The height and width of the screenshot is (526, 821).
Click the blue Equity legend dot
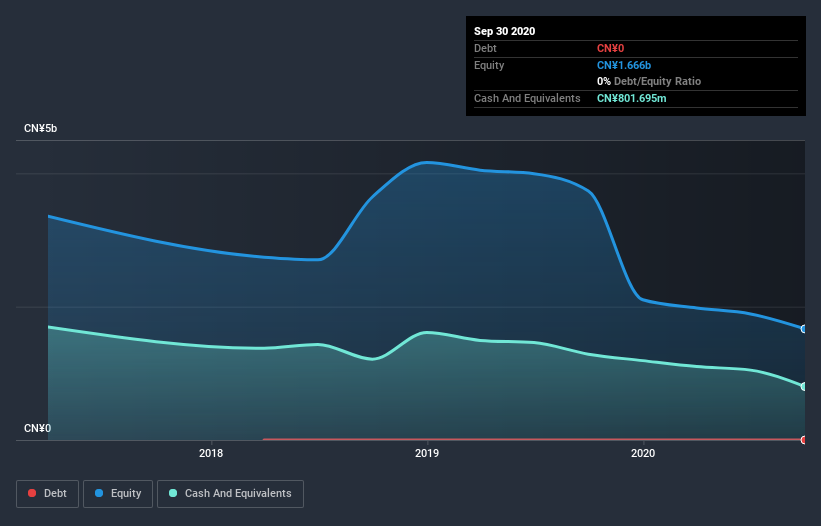tap(99, 493)
